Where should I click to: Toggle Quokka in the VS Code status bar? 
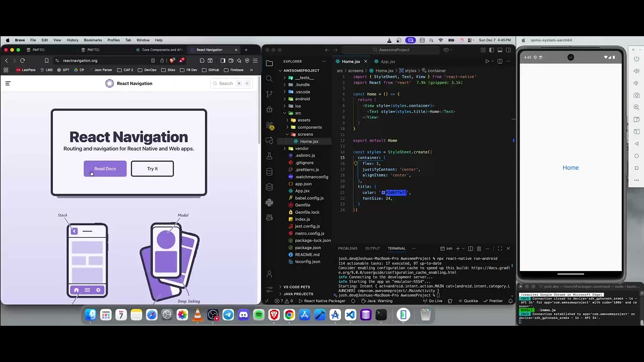[x=468, y=301]
